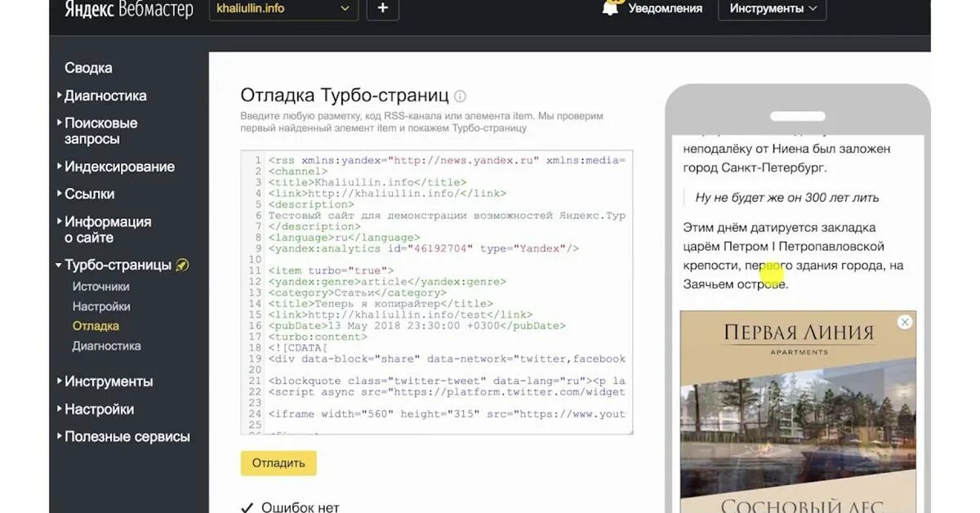The width and height of the screenshot is (980, 513).
Task: Open Источники under Турбо-страницы
Action: (x=100, y=287)
